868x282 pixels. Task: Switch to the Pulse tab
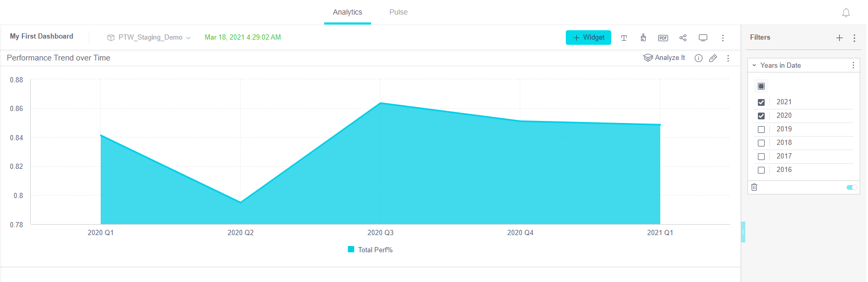(x=398, y=12)
